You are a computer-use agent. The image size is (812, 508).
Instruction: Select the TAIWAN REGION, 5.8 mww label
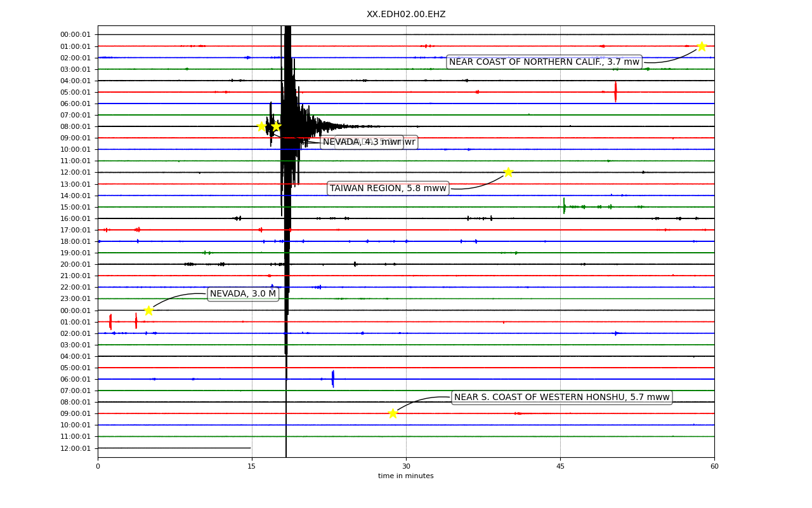pos(388,188)
